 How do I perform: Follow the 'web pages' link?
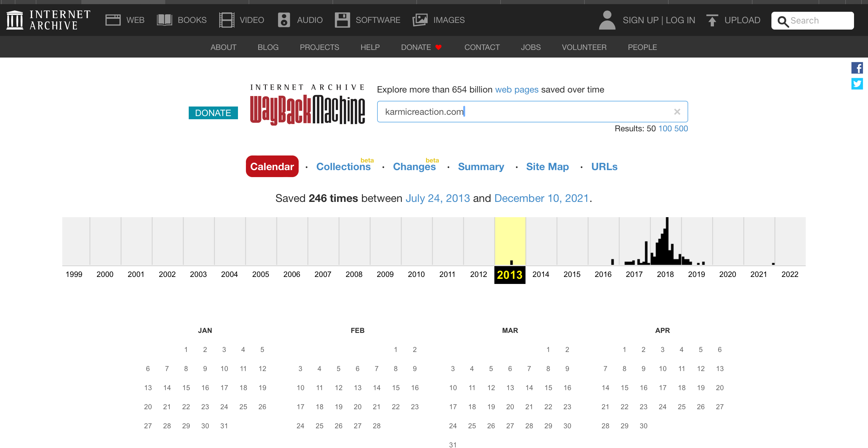517,90
